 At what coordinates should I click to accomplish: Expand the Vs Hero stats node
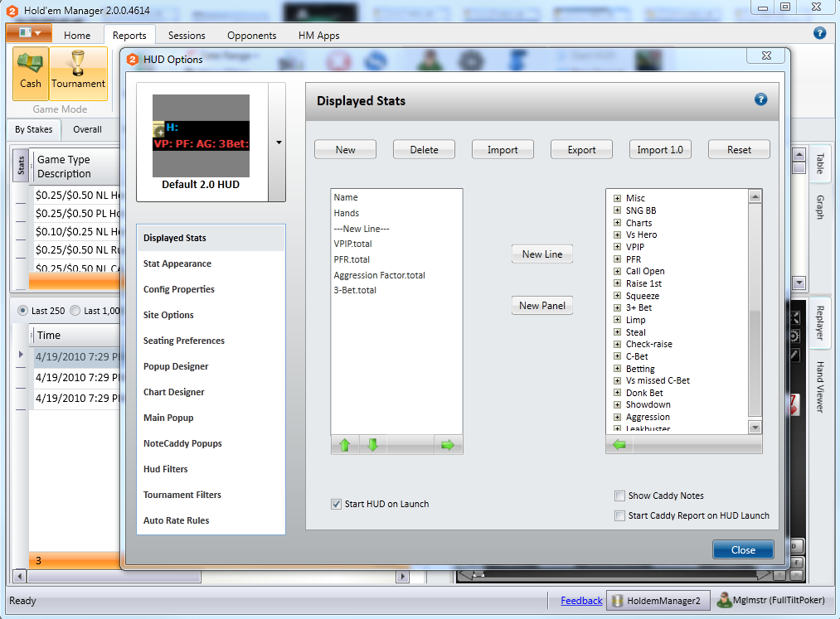[x=617, y=235]
